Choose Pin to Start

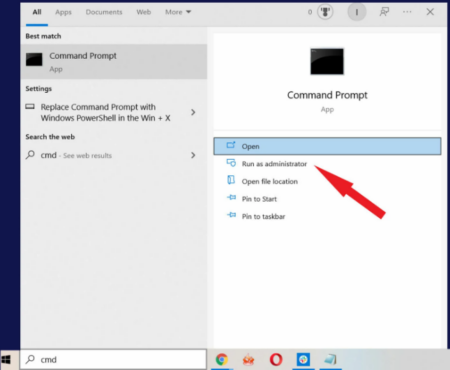coord(259,199)
